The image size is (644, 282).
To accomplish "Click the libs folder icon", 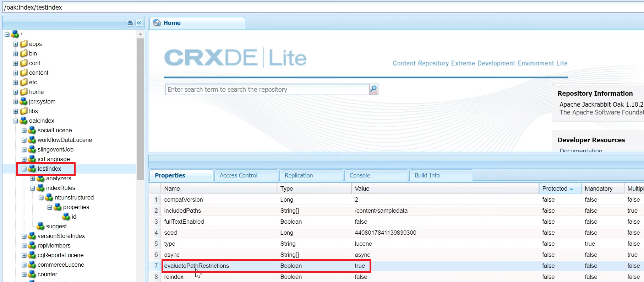I will click(24, 111).
